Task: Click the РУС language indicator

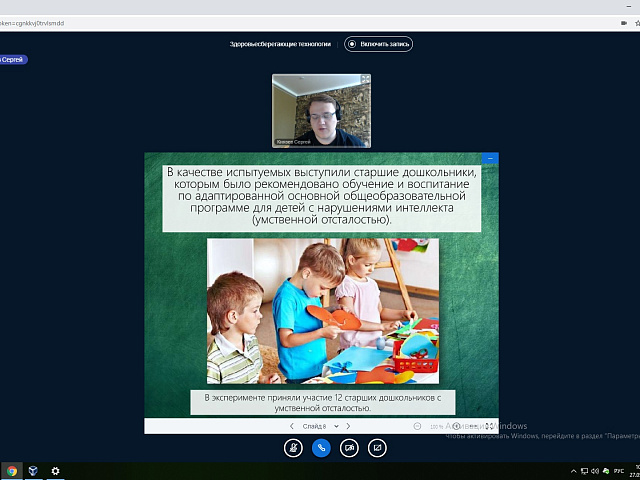Action: coord(618,471)
